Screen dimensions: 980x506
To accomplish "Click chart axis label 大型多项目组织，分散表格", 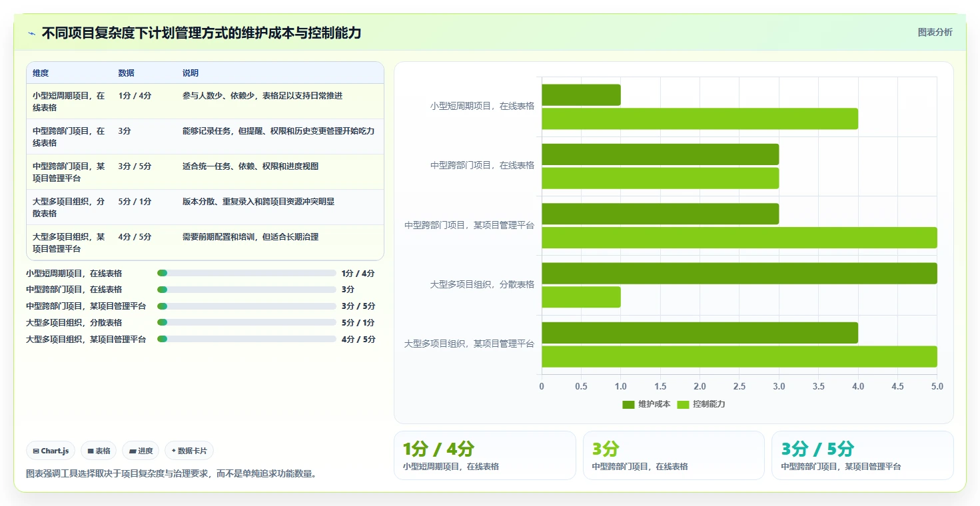I will point(482,284).
